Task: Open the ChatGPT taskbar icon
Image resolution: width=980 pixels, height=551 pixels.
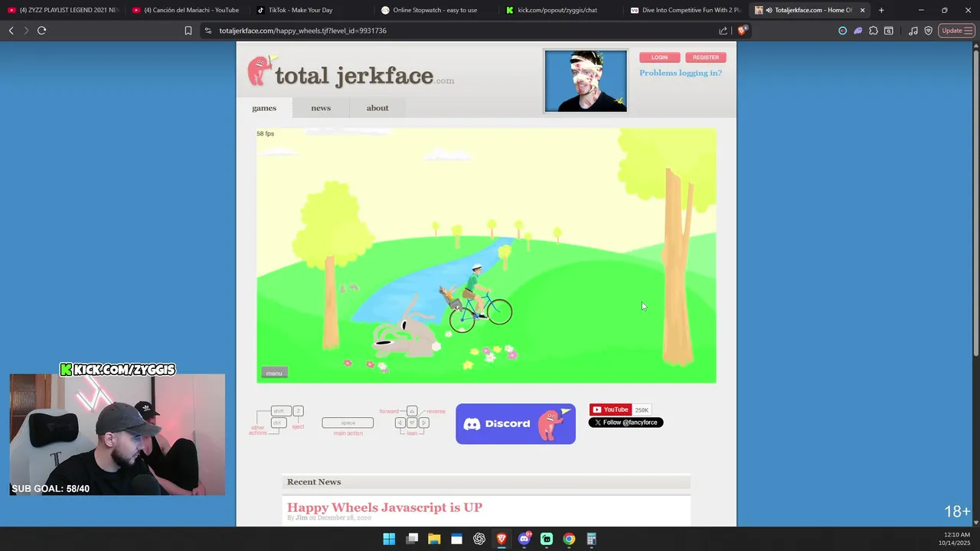Action: point(479,539)
